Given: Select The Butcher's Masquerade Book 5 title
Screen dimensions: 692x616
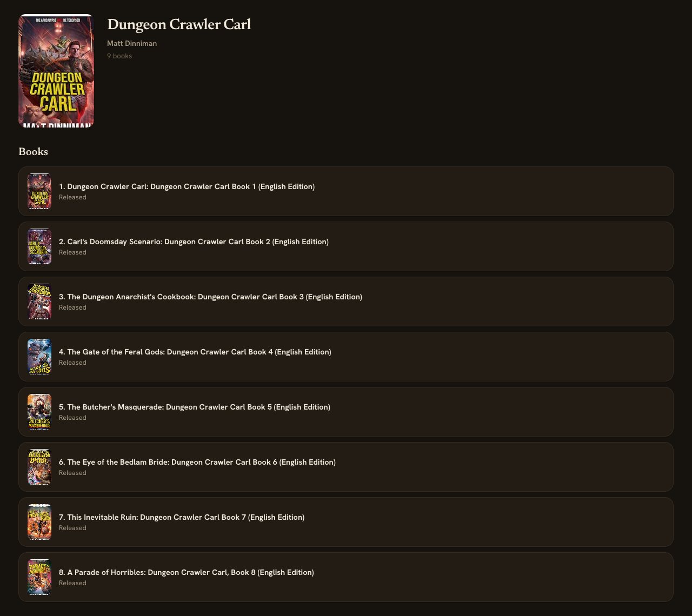Looking at the screenshot, I should click(195, 407).
